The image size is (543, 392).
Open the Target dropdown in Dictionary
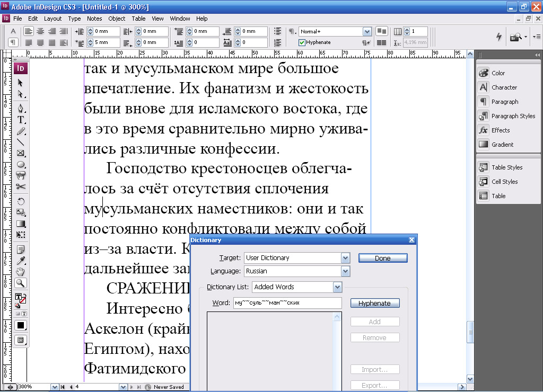click(345, 258)
